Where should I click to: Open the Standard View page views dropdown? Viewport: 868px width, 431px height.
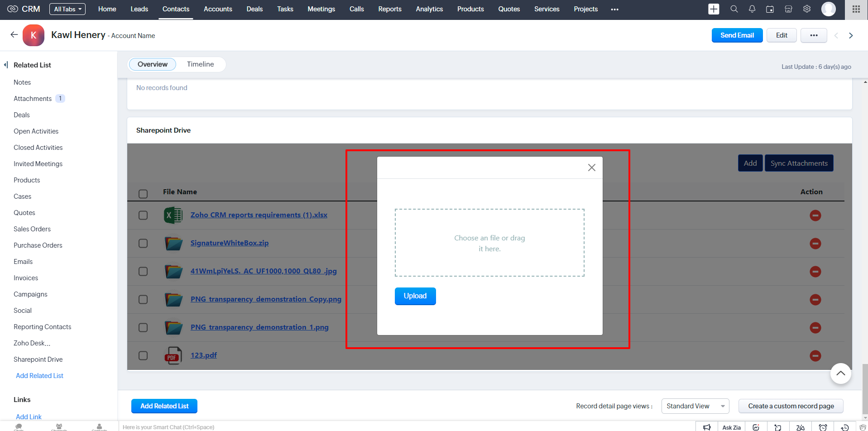point(695,406)
